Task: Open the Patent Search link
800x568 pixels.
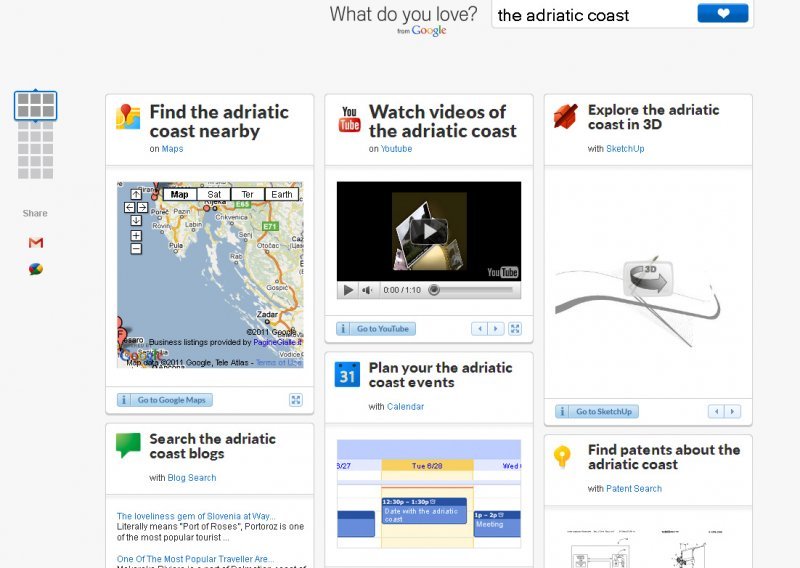Action: coord(634,489)
